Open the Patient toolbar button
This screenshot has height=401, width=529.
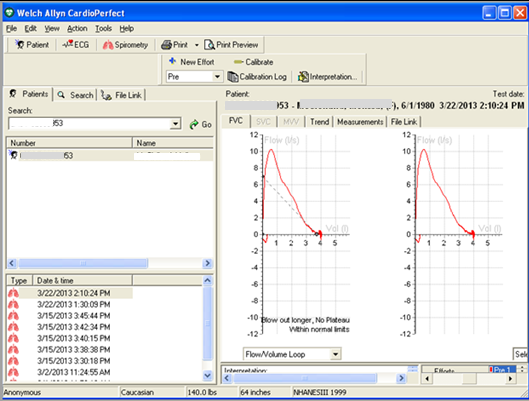tap(32, 45)
